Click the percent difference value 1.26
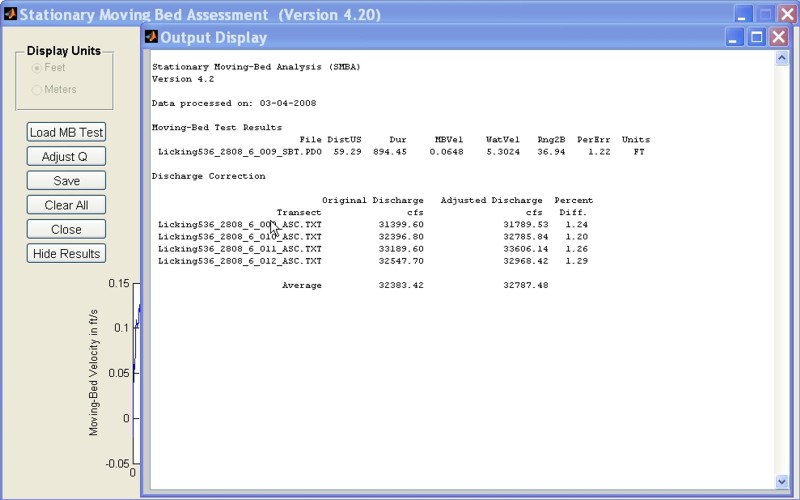 [577, 249]
